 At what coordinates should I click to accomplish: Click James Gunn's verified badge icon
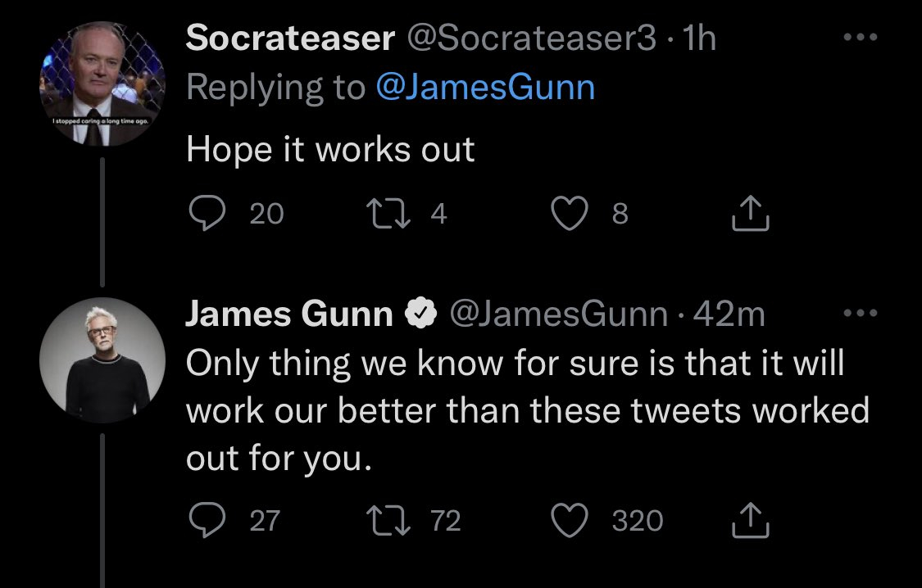[x=420, y=315]
